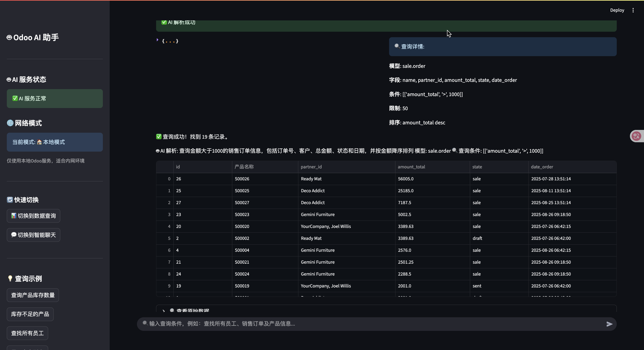Sort table by amount_total column header
This screenshot has width=644, height=350.
411,167
